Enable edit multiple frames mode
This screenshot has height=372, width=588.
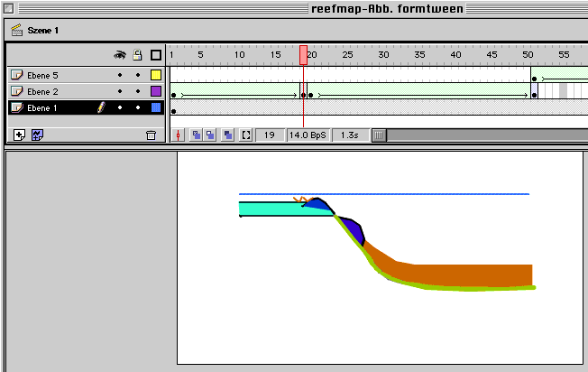tap(227, 135)
